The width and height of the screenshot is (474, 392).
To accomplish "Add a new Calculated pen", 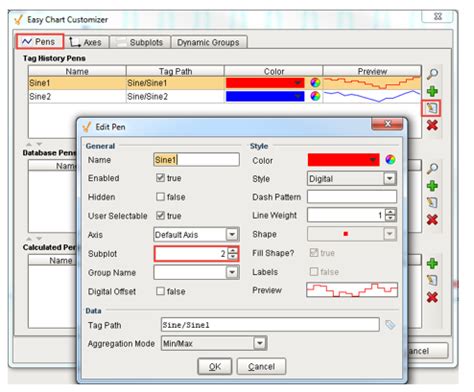I will 432,263.
